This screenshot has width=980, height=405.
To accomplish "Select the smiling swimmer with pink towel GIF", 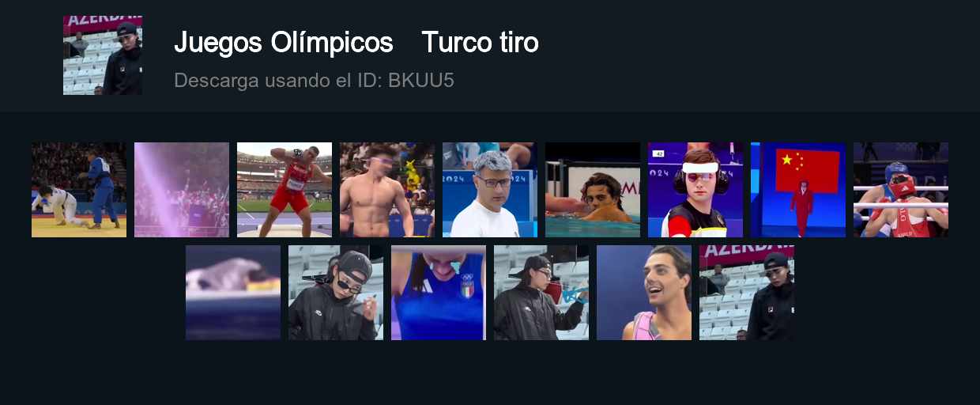I will pos(644,293).
